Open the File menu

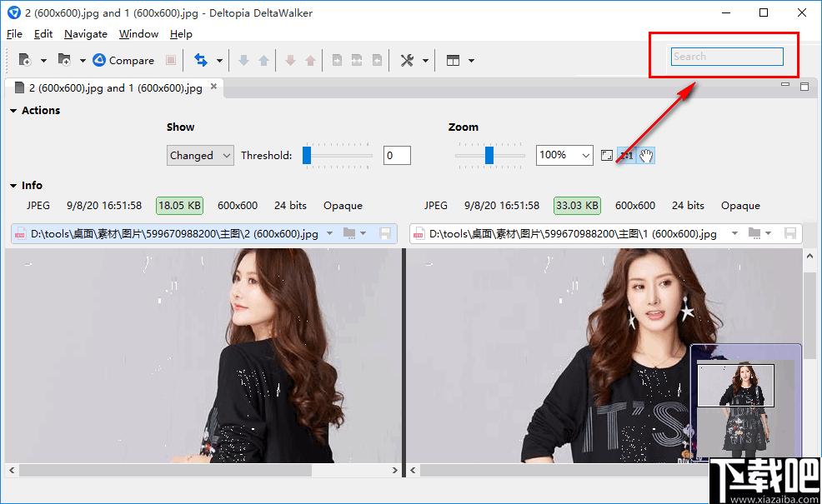[x=14, y=34]
